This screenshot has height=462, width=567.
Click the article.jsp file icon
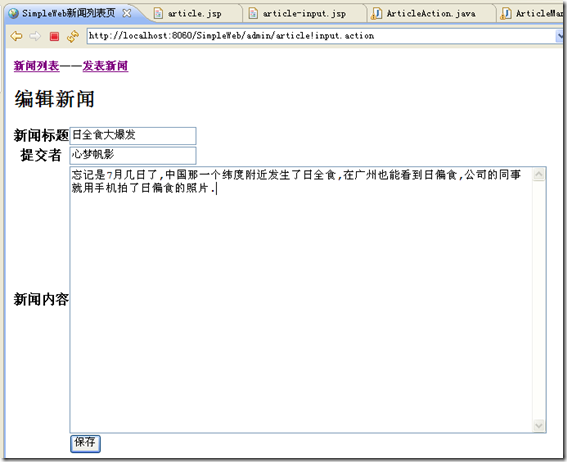coord(158,14)
